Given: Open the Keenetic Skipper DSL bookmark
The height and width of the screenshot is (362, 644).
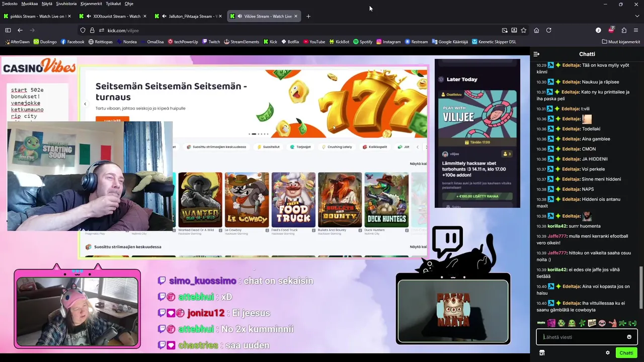Looking at the screenshot, I should pyautogui.click(x=494, y=42).
